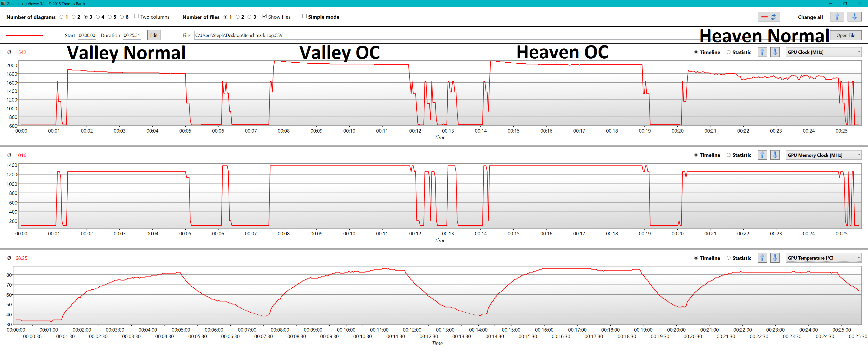Switch GPU Clock diagram to Statistic

pyautogui.click(x=728, y=52)
